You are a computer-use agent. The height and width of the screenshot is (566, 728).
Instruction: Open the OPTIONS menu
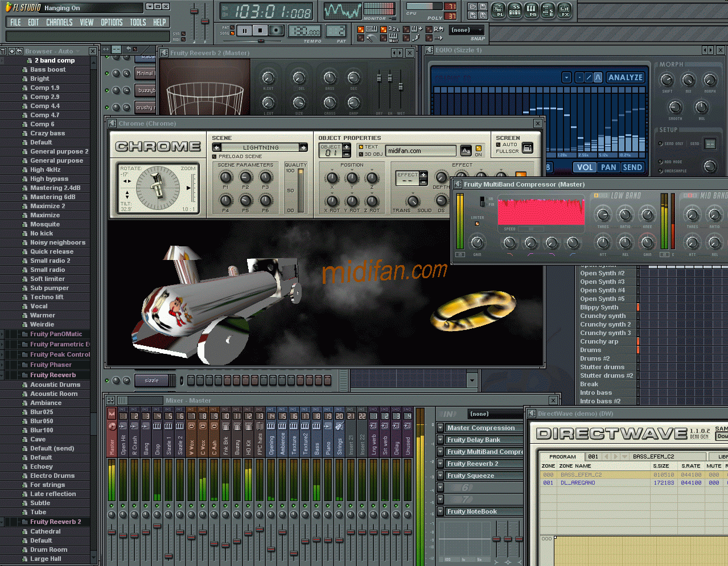pos(112,23)
